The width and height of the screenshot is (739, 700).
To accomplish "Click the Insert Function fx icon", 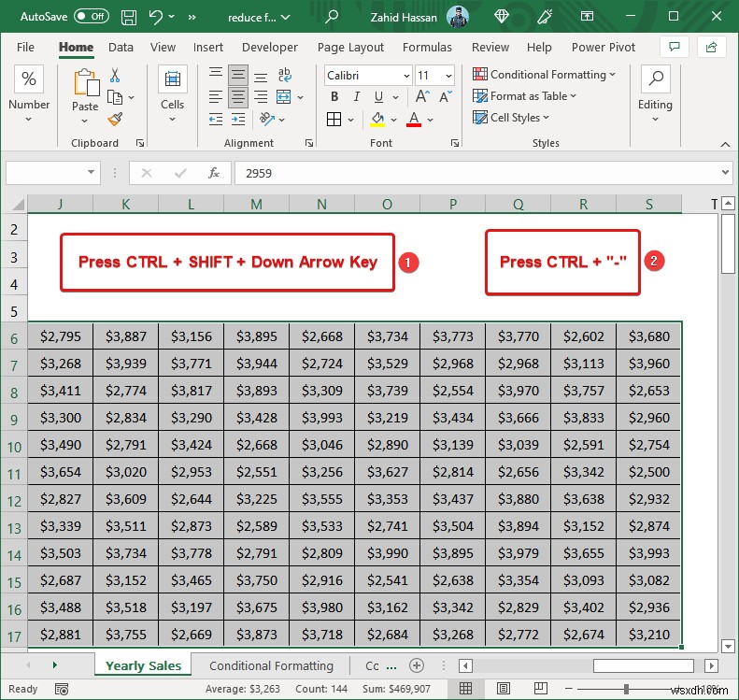I will [x=214, y=173].
